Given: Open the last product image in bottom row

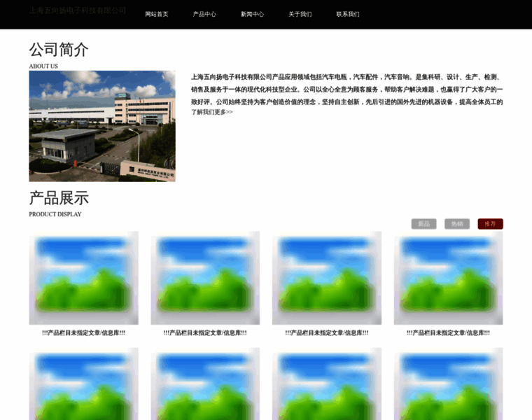Looking at the screenshot, I should pyautogui.click(x=448, y=384).
